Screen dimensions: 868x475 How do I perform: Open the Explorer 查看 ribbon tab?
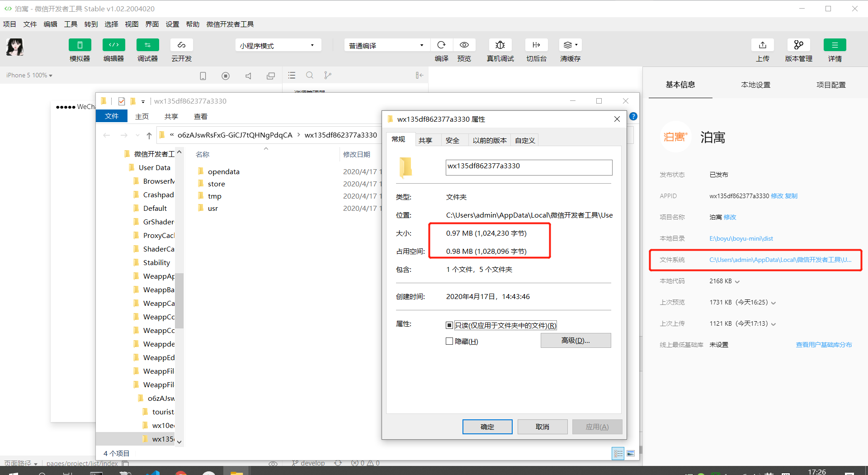coord(201,116)
